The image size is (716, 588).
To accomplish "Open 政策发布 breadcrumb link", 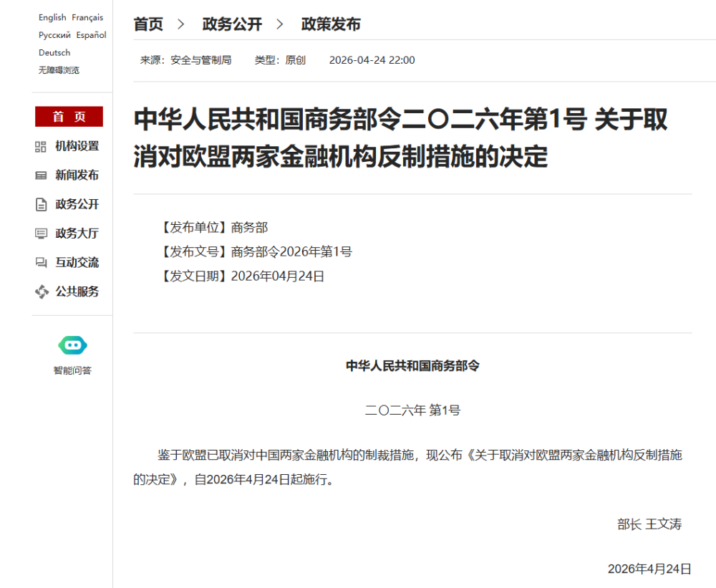I will (x=331, y=24).
